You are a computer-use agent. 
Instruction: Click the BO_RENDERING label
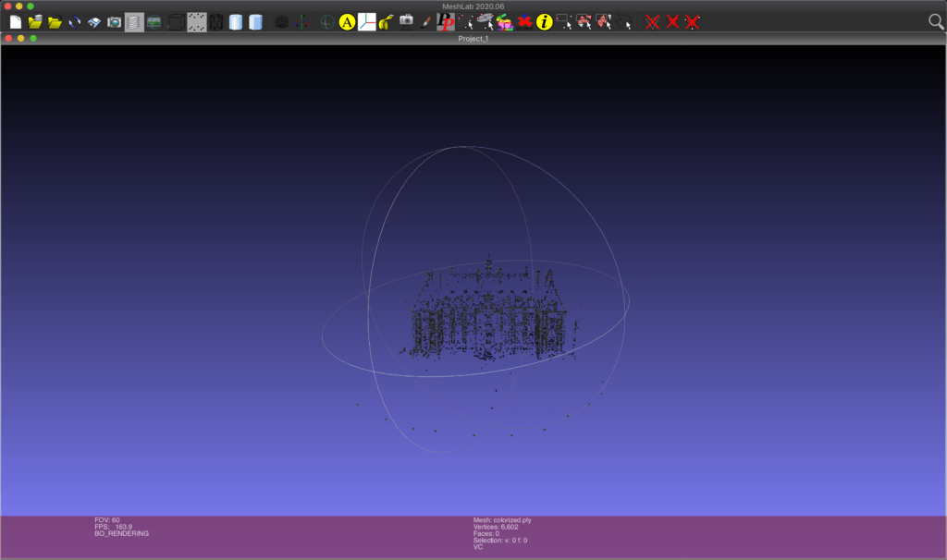tap(121, 533)
